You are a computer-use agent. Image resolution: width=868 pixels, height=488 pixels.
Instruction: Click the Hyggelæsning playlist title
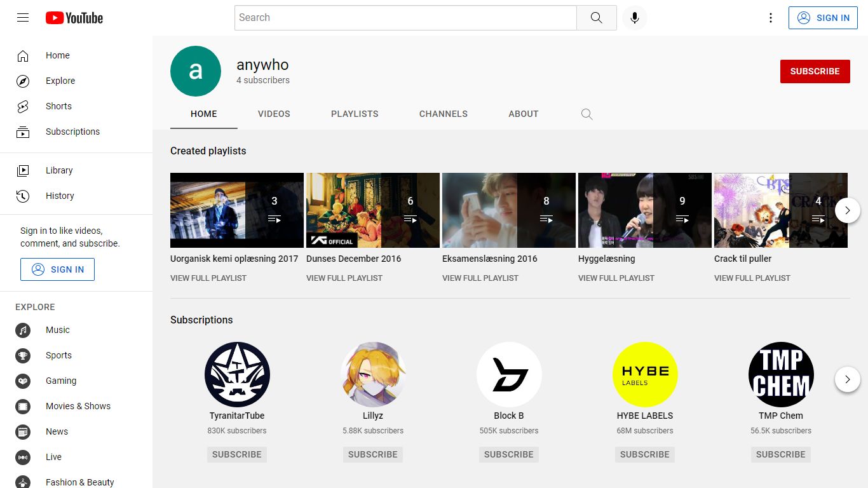(607, 259)
